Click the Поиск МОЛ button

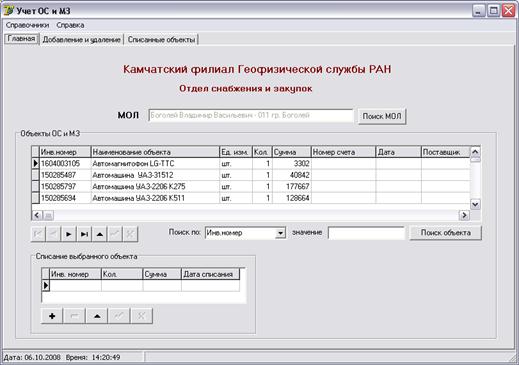(382, 116)
